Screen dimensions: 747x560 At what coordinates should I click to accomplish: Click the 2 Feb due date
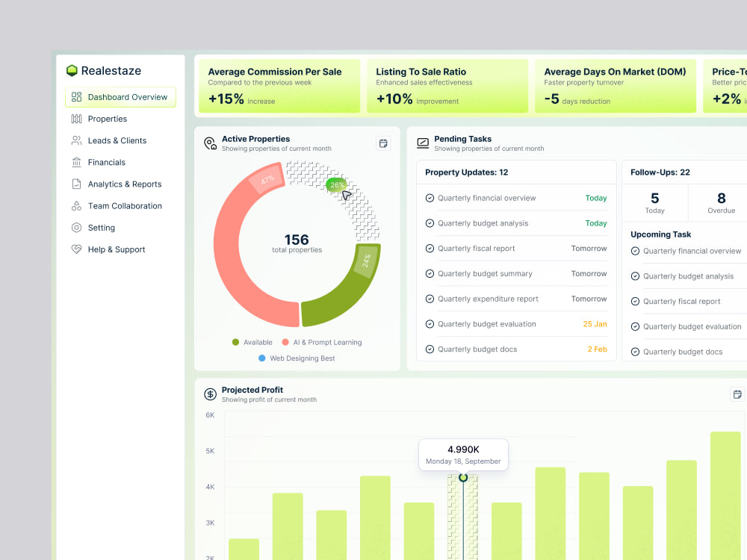pyautogui.click(x=597, y=349)
